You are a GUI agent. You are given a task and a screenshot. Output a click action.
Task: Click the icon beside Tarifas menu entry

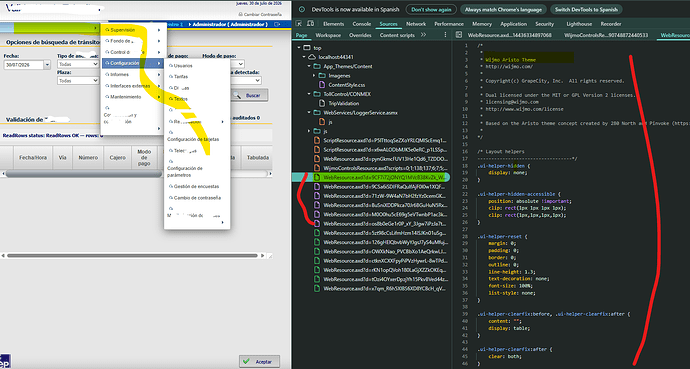tap(171, 77)
